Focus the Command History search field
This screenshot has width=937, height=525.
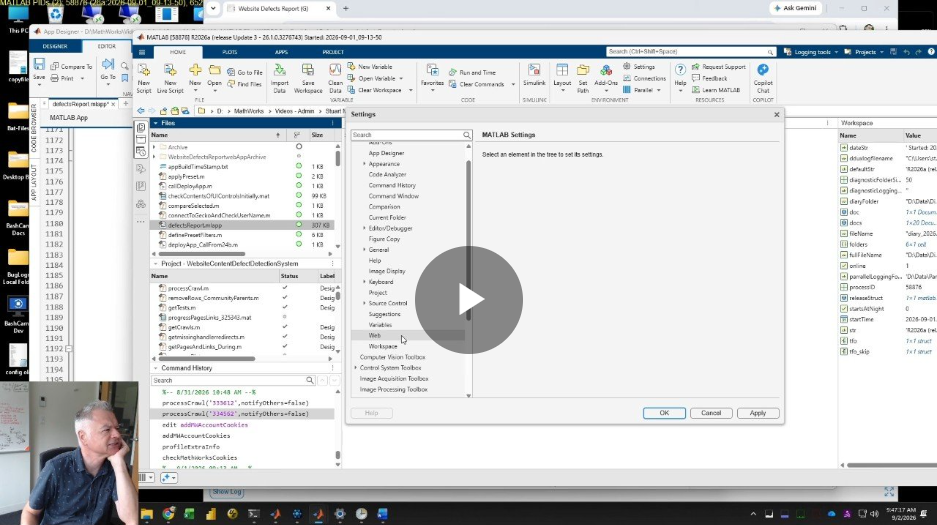pyautogui.click(x=233, y=380)
